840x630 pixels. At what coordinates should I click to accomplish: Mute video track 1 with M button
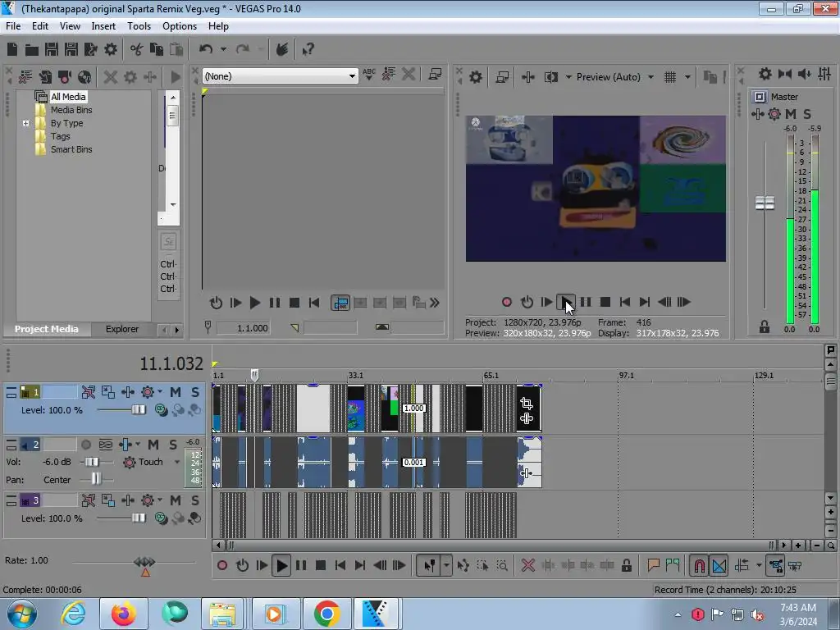tap(176, 392)
